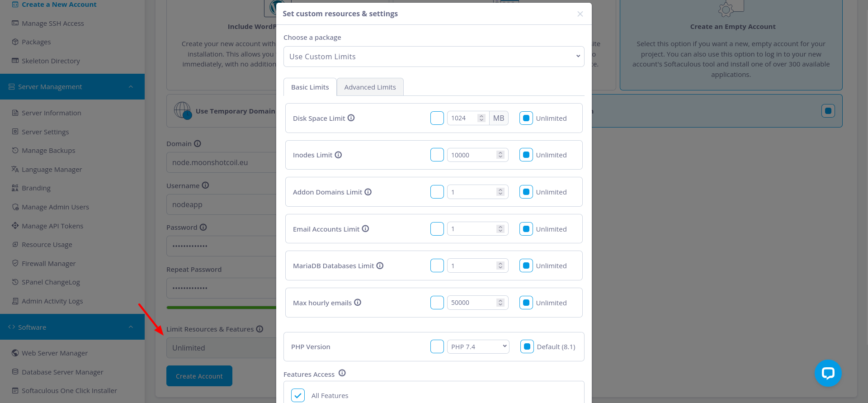
Task: Click the Username field info icon
Action: (x=205, y=185)
